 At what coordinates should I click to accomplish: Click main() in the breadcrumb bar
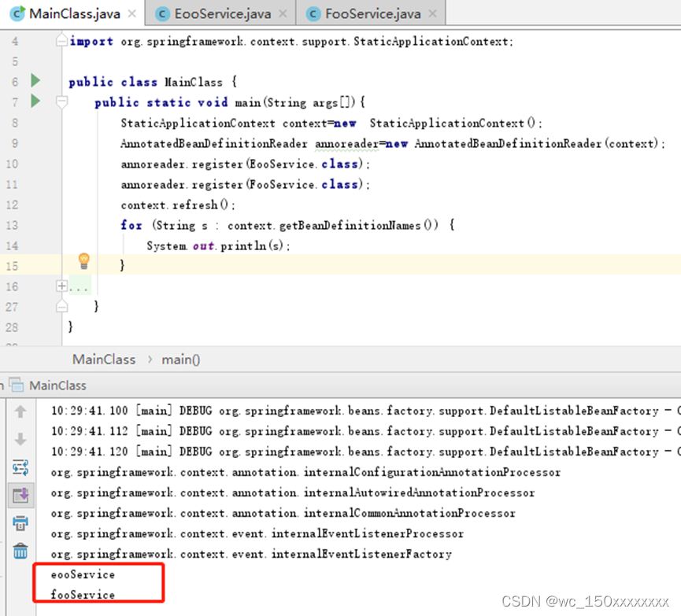[180, 359]
